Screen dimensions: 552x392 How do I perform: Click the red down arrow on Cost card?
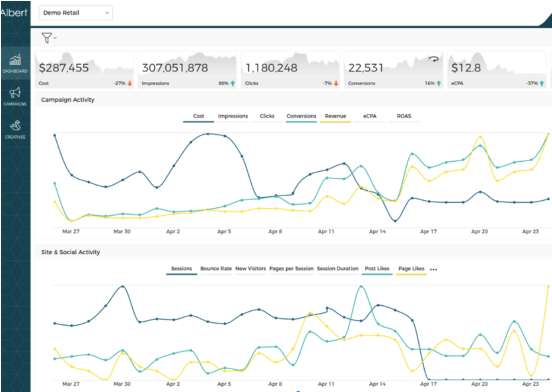coord(130,83)
